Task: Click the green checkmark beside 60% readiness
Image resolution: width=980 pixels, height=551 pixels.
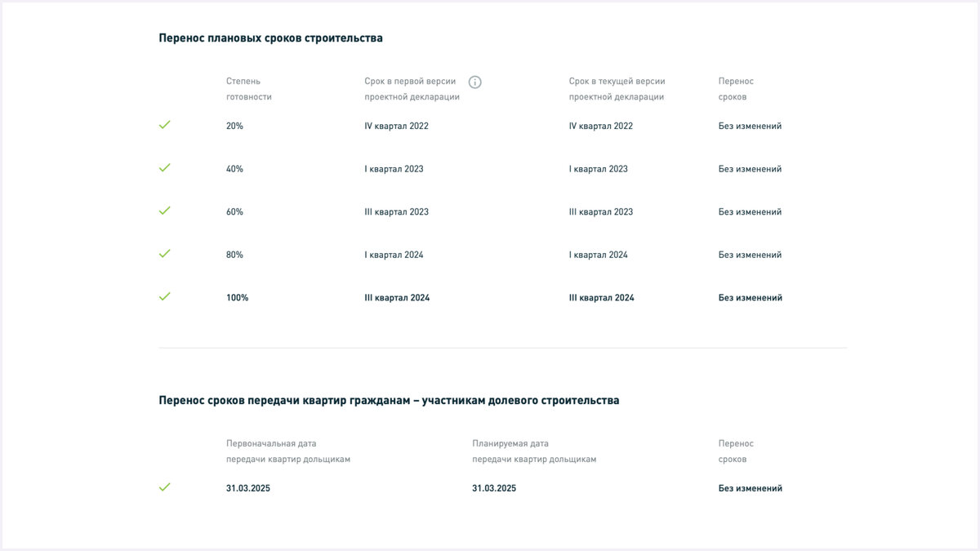Action: coord(165,211)
